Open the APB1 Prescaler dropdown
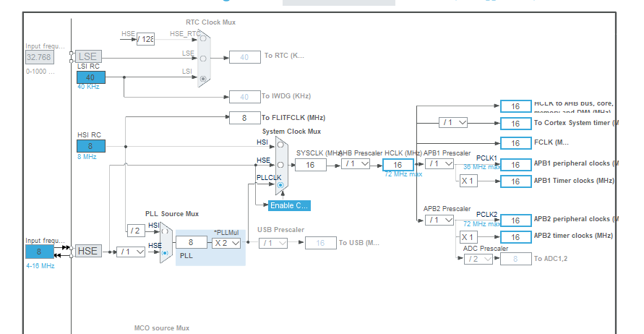 click(x=439, y=164)
